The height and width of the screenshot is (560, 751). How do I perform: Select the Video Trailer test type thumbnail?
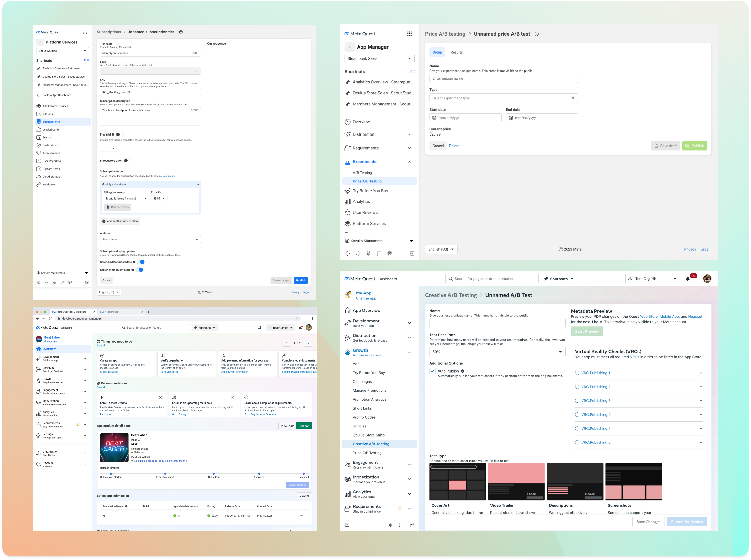pyautogui.click(x=516, y=481)
